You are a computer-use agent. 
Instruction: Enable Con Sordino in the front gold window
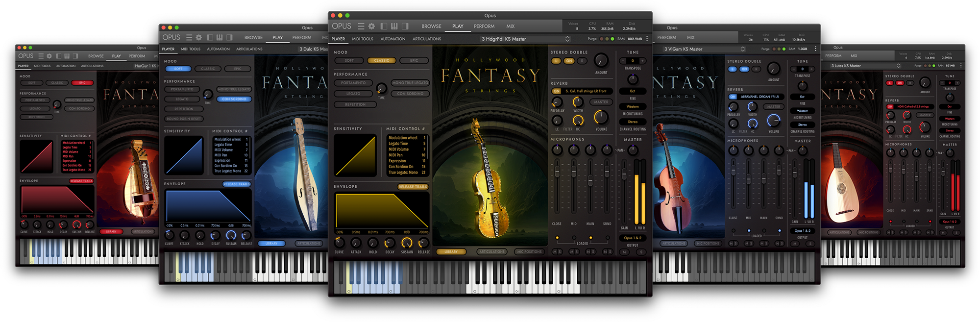click(410, 94)
